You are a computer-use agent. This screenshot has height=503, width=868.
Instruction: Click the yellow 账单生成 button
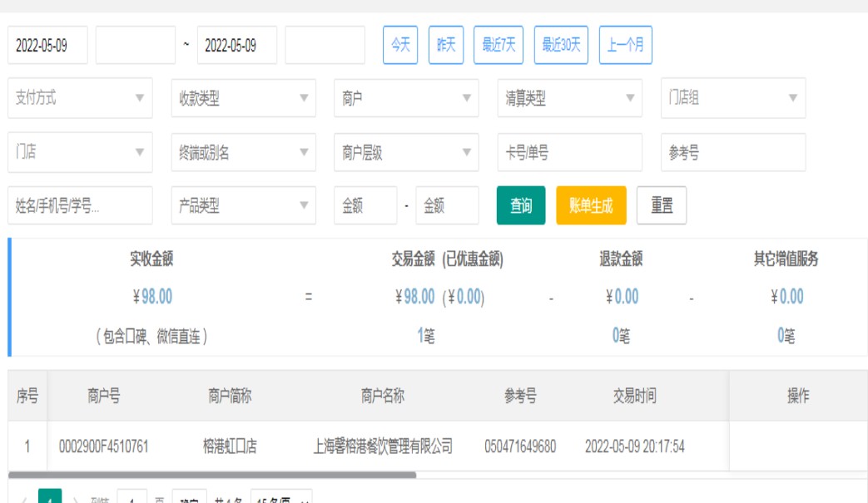tap(591, 205)
